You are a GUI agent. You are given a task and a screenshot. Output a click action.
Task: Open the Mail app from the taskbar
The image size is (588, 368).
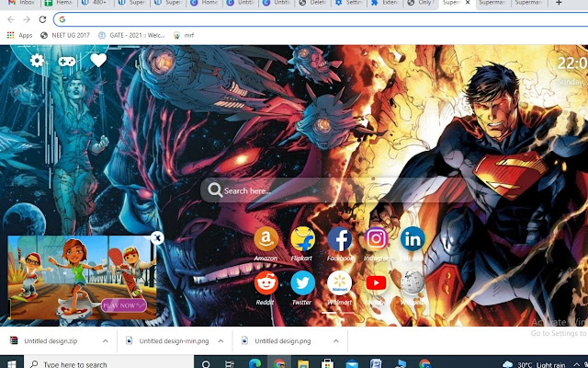[x=352, y=363]
